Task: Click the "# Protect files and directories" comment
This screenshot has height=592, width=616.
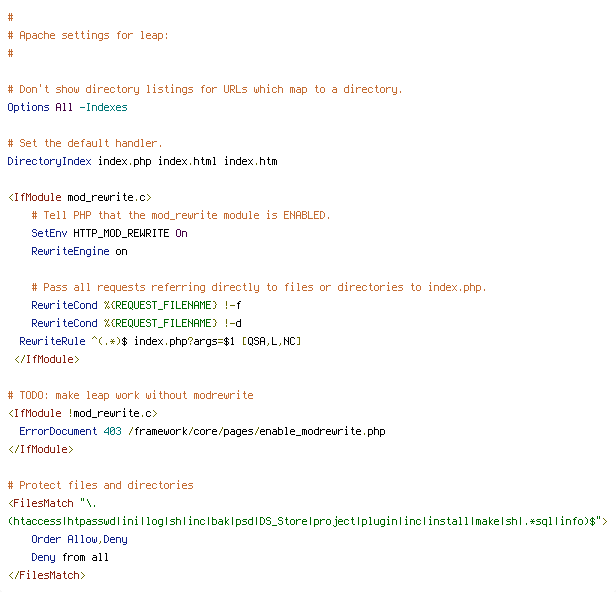Action: pos(101,485)
